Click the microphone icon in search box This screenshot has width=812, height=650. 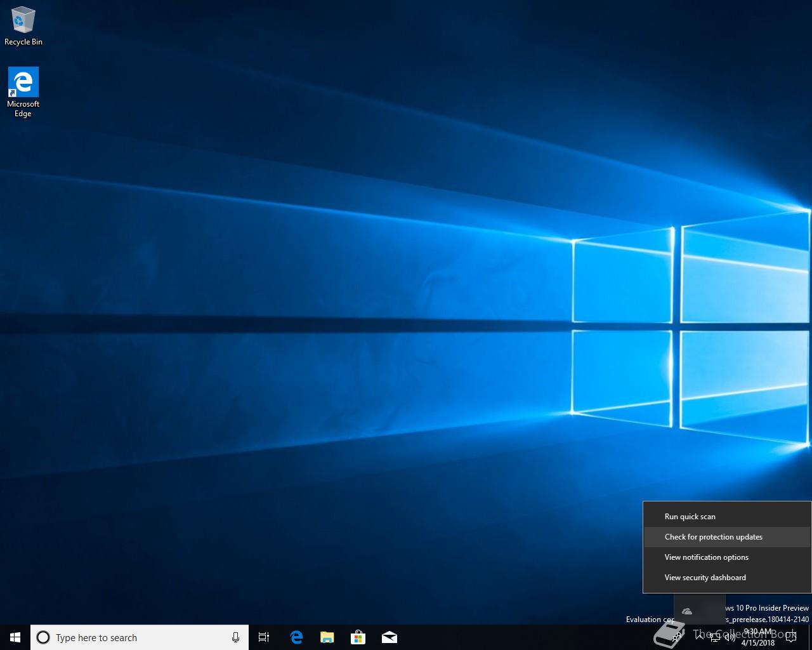[235, 637]
